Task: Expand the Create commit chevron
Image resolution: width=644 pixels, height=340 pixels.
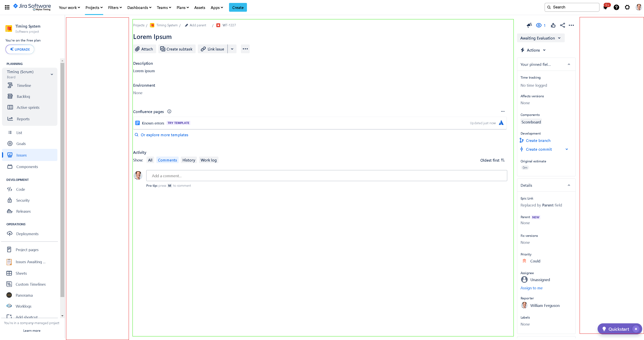Action: (567, 149)
